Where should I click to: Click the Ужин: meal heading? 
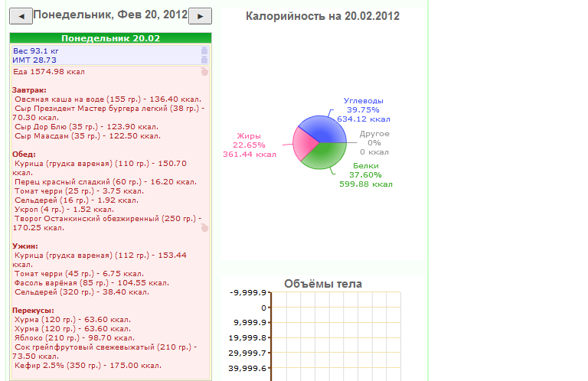[25, 246]
